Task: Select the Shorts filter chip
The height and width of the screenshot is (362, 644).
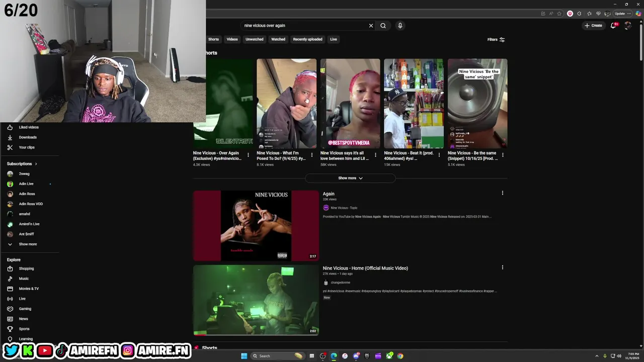Action: pyautogui.click(x=213, y=39)
